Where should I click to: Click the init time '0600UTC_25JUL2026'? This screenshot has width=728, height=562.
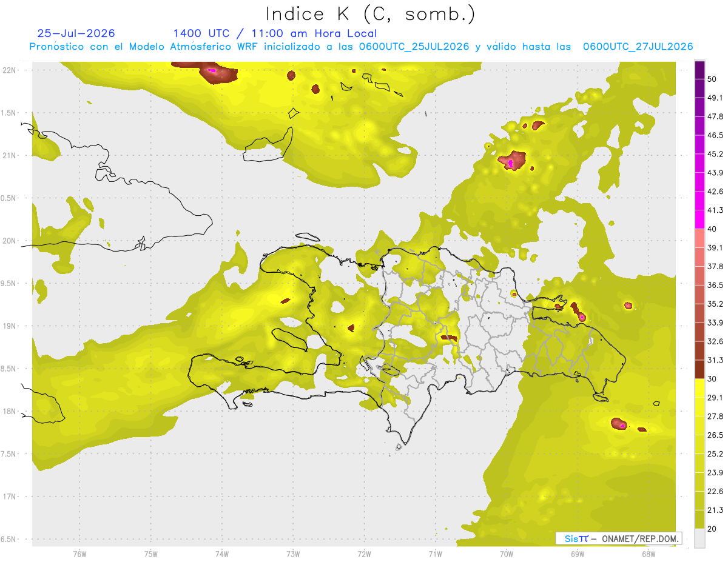[414, 47]
